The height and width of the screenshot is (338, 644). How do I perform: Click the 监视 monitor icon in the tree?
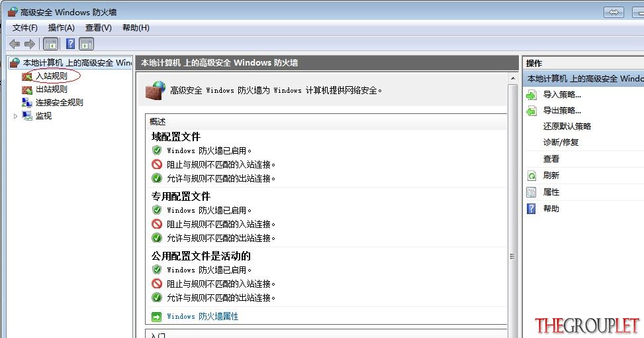tap(27, 116)
